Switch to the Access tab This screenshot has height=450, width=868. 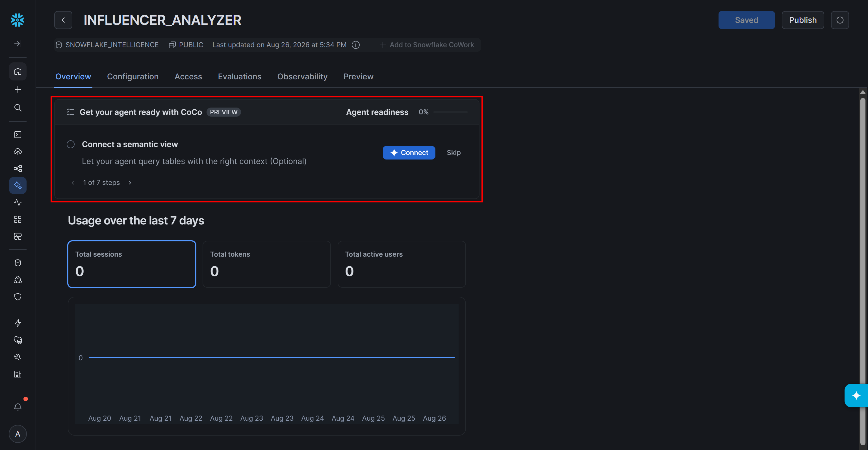pos(188,77)
